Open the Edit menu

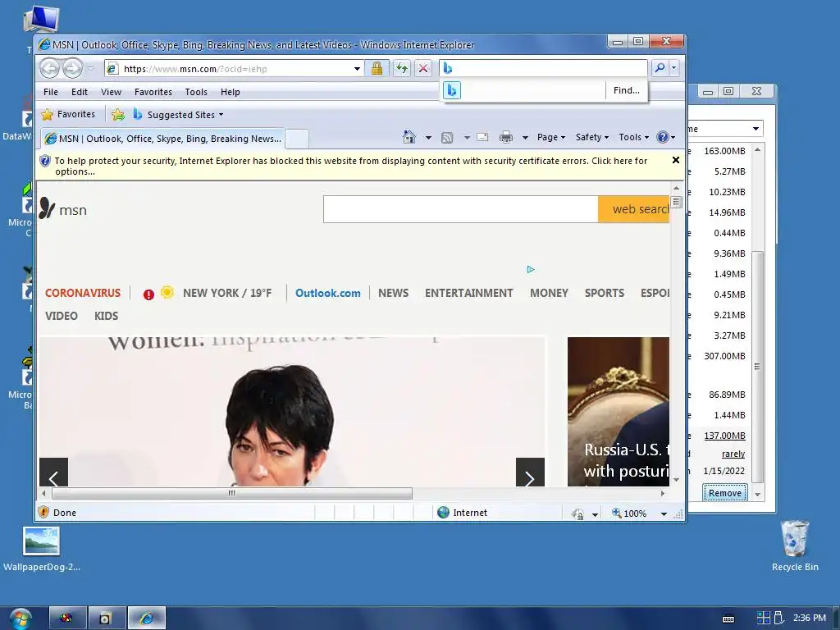pos(80,92)
